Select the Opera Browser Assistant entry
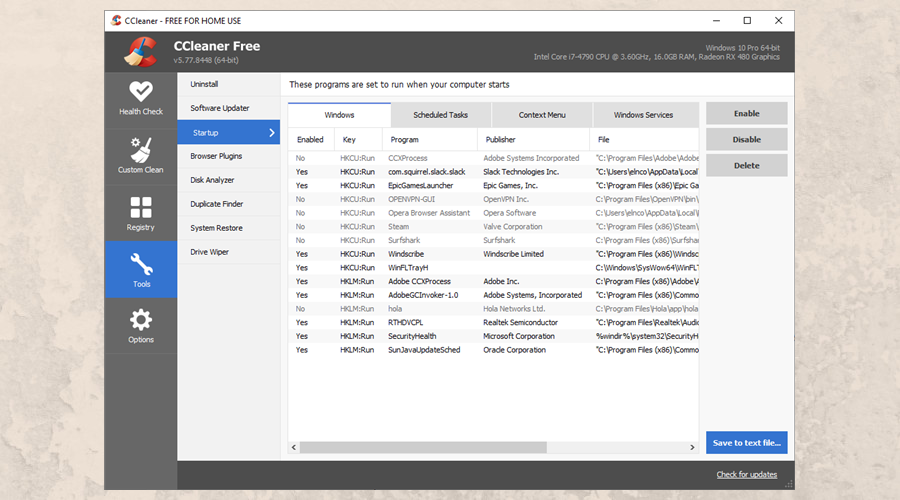 pyautogui.click(x=494, y=213)
